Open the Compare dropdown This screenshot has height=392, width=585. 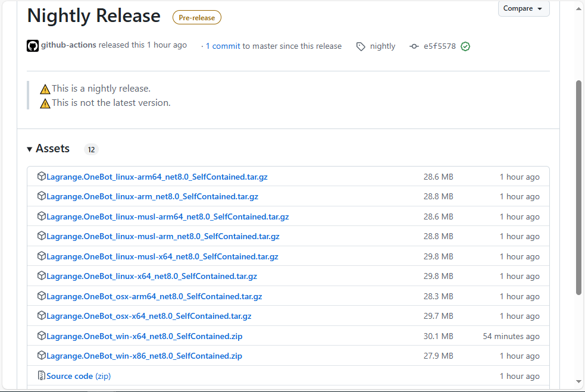pyautogui.click(x=523, y=8)
